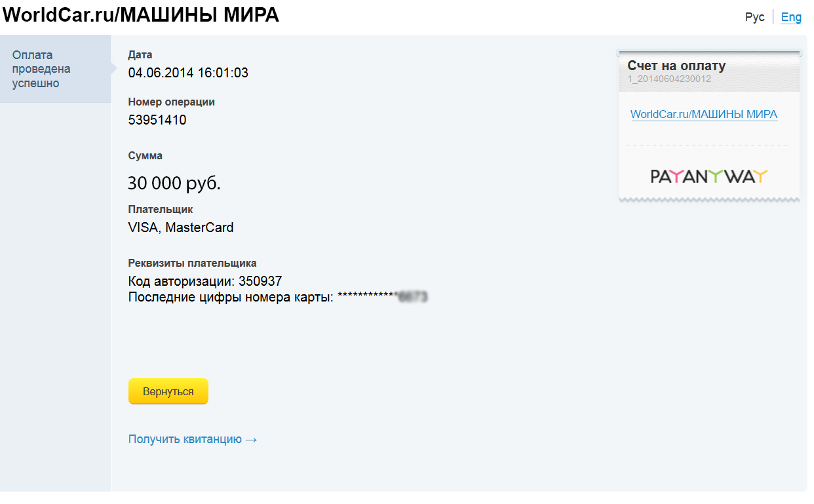Click the date value 04.06.2014 16:01:03
Screen dimensions: 814x504
pyautogui.click(x=188, y=73)
